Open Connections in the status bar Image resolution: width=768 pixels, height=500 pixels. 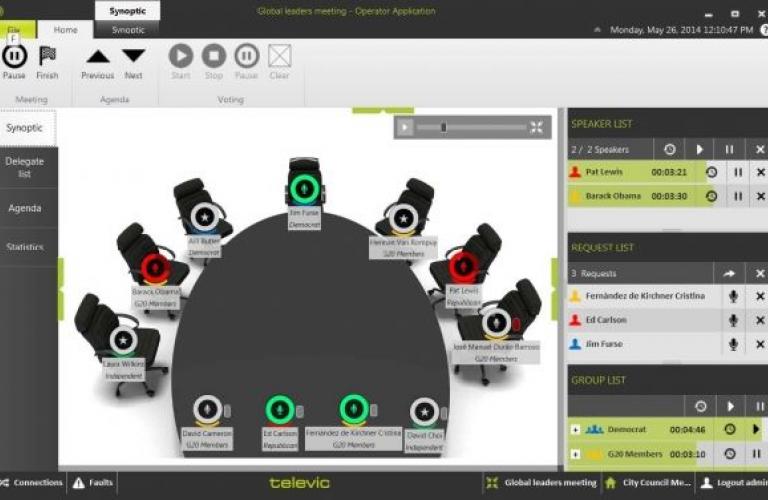(x=32, y=483)
